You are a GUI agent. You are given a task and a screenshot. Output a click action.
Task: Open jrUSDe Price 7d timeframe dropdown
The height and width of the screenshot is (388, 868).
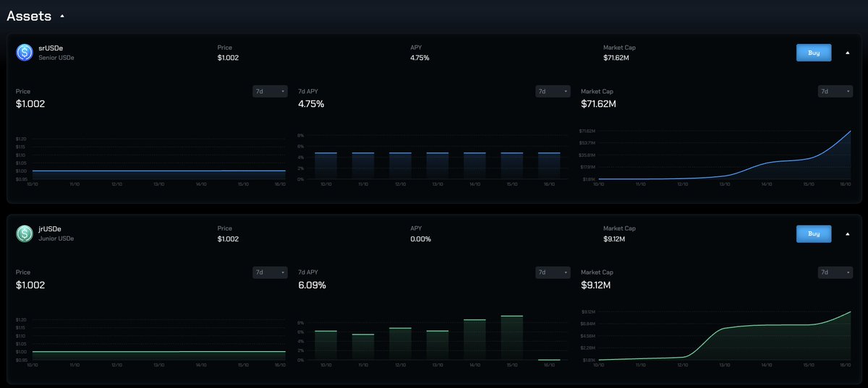(x=269, y=272)
